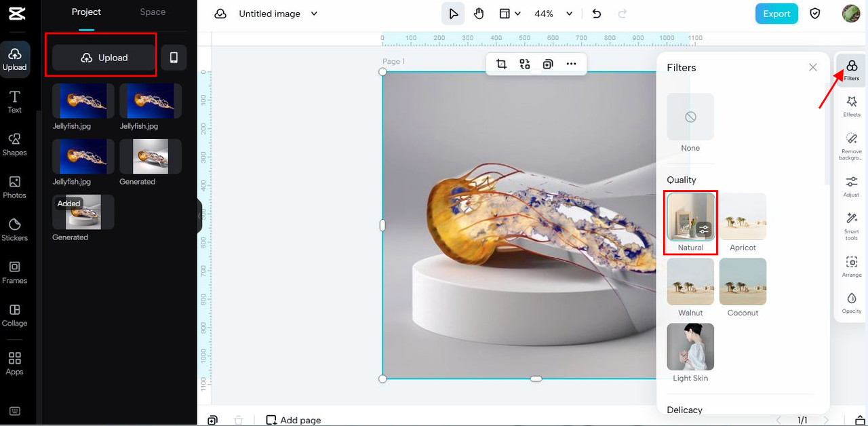Open the layers icon at bottom left

point(213,420)
